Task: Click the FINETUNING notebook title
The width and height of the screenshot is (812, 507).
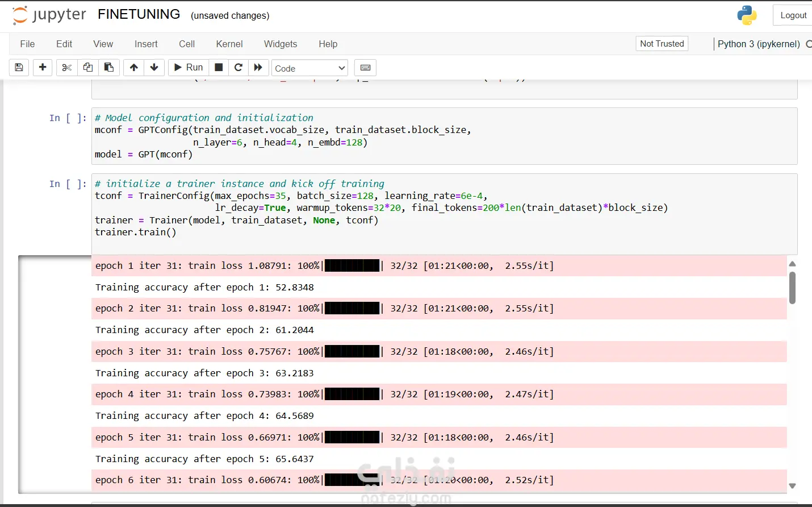Action: click(x=139, y=14)
